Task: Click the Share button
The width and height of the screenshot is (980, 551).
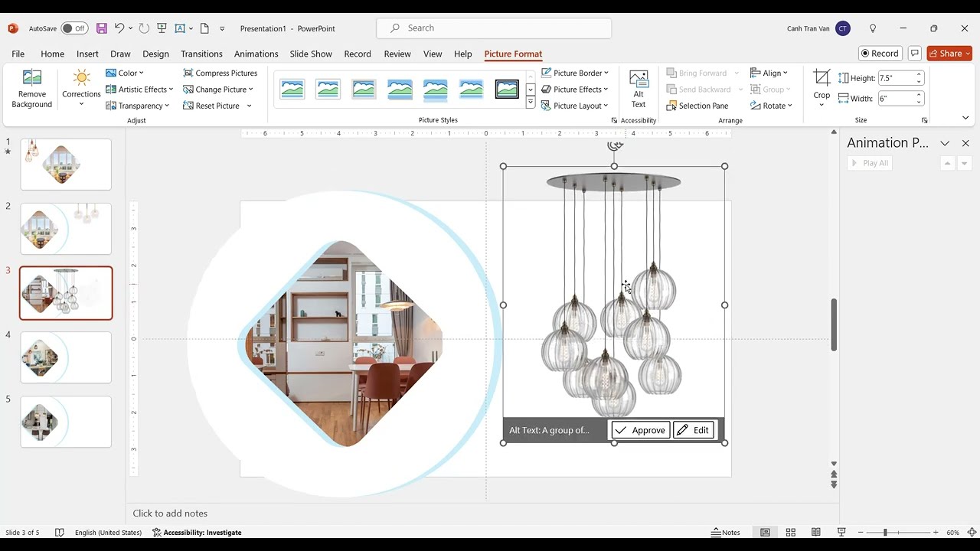Action: click(x=949, y=54)
